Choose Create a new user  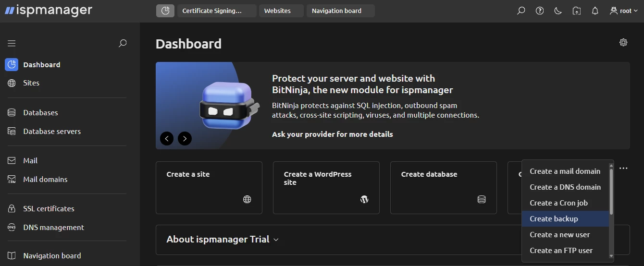coord(565,235)
